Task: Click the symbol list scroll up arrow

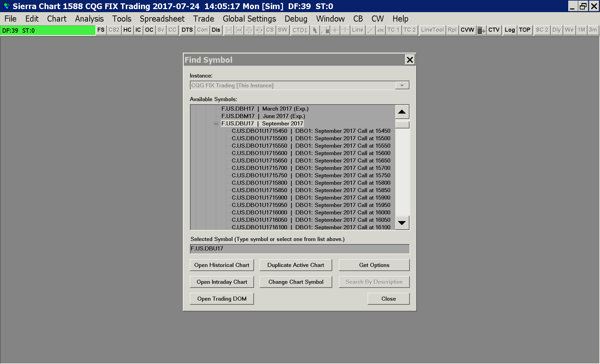Action: point(402,112)
